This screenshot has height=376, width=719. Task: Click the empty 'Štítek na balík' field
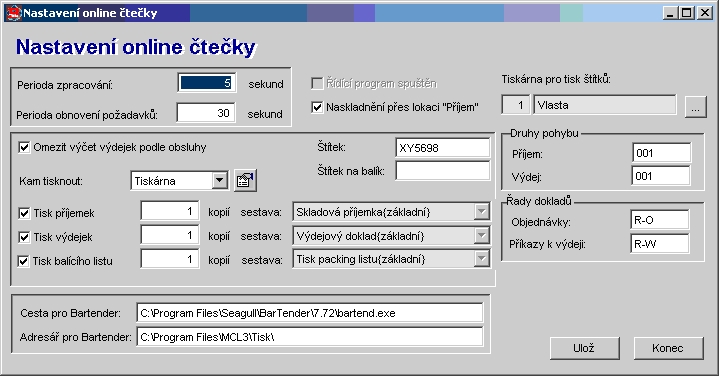tap(442, 171)
